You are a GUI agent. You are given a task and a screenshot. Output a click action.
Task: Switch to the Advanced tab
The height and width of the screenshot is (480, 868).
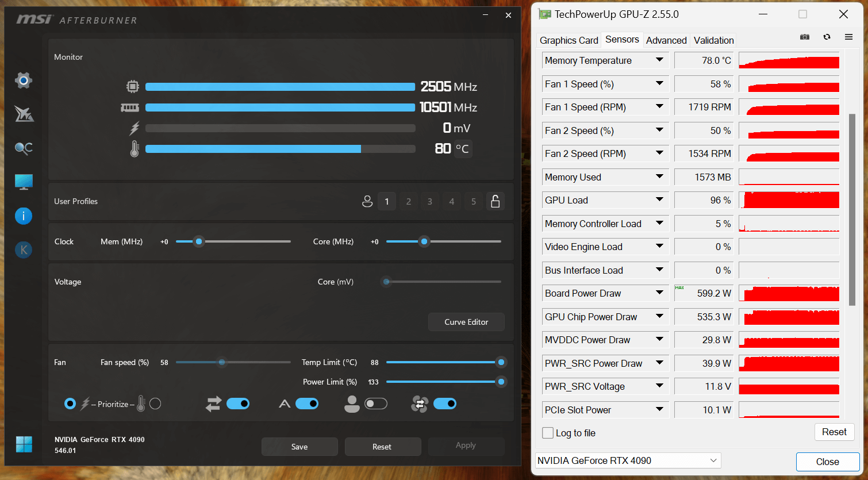[x=666, y=40]
